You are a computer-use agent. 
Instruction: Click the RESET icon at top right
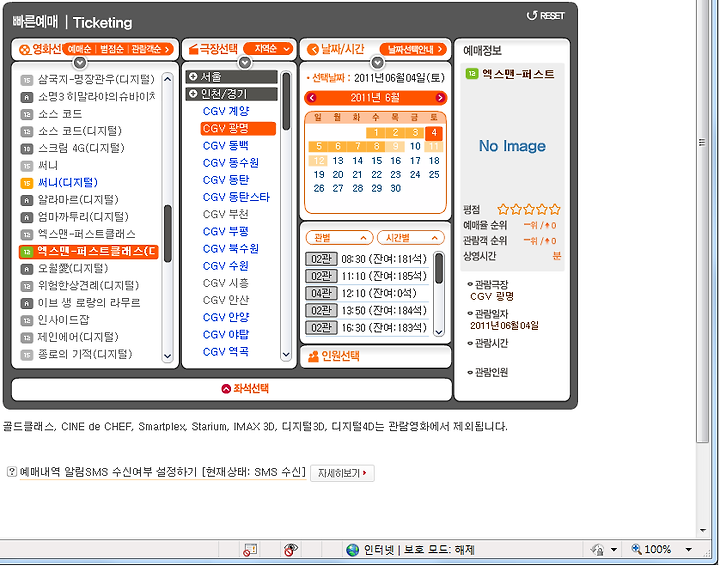pos(545,16)
